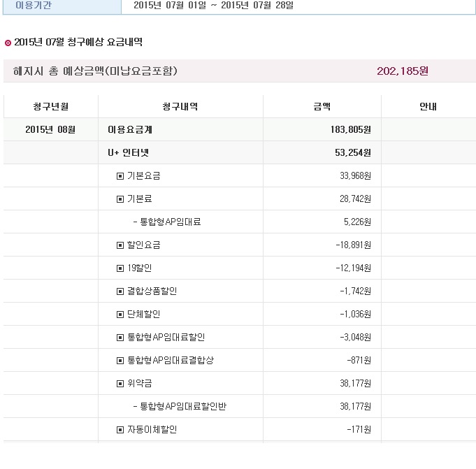The height and width of the screenshot is (469, 476).
Task: Select the square icon before 단체할인
Action: [120, 315]
